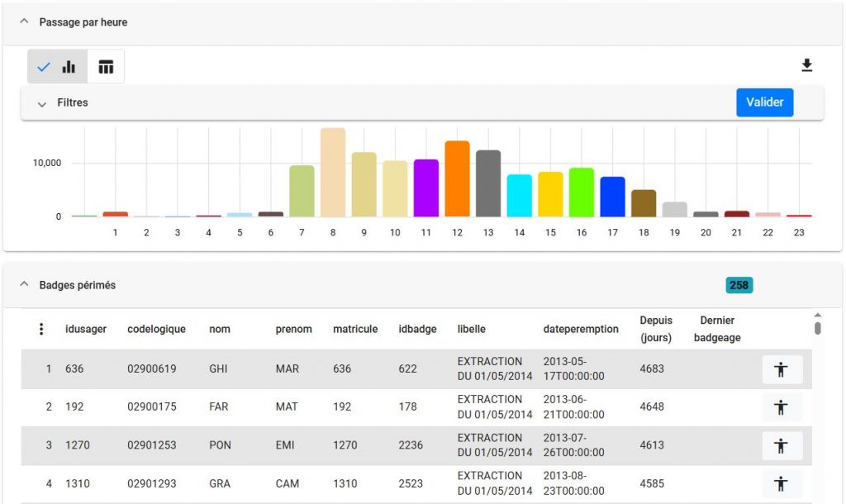Click the 258 count badge
The width and height of the screenshot is (846, 504).
coord(739,285)
